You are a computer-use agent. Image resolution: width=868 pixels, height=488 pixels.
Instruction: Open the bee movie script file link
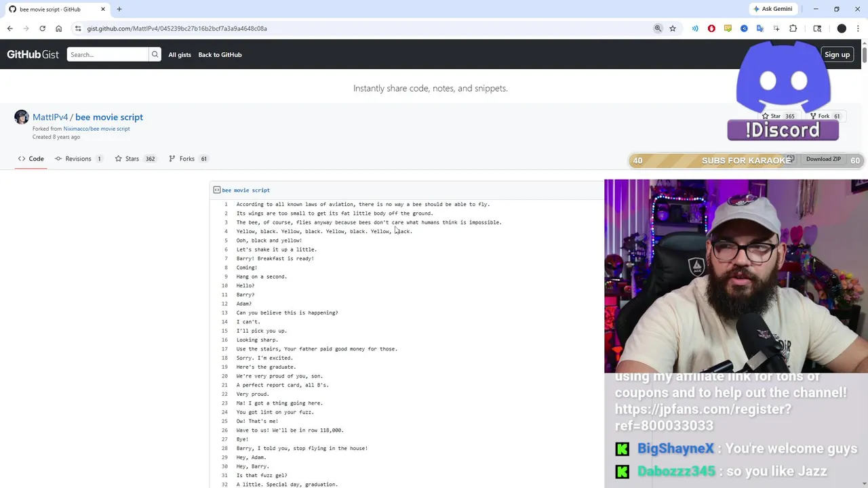245,190
